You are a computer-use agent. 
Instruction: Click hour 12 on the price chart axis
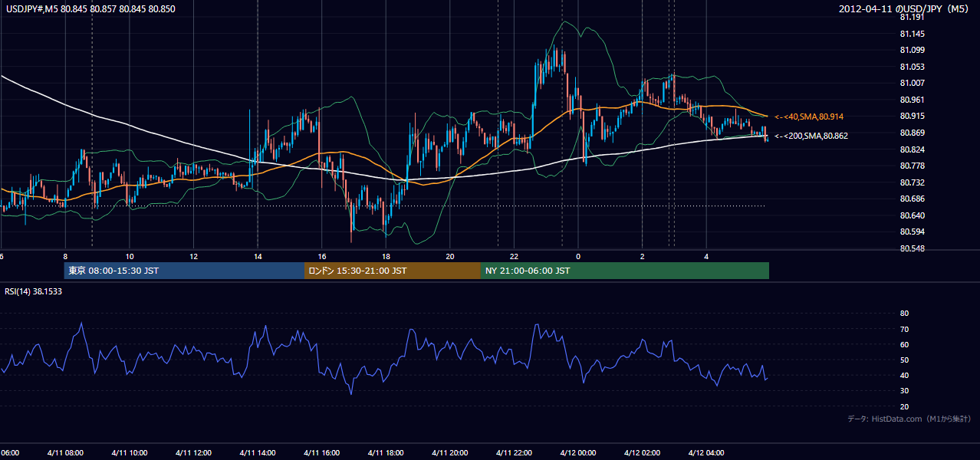coord(193,256)
